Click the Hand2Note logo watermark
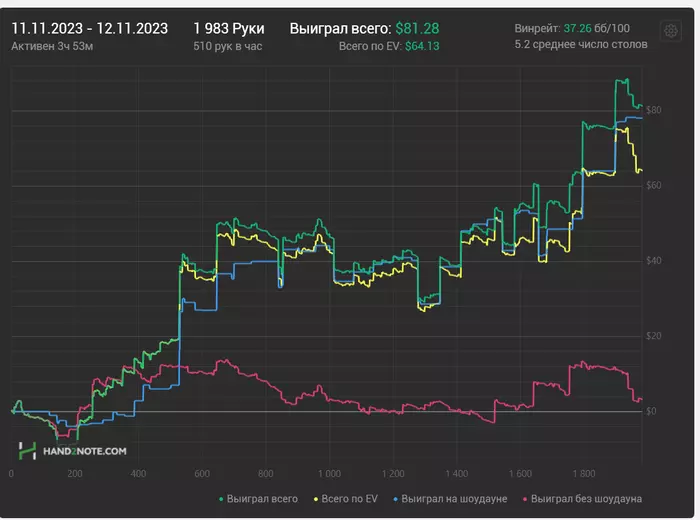This screenshot has height=520, width=700. pyautogui.click(x=72, y=452)
